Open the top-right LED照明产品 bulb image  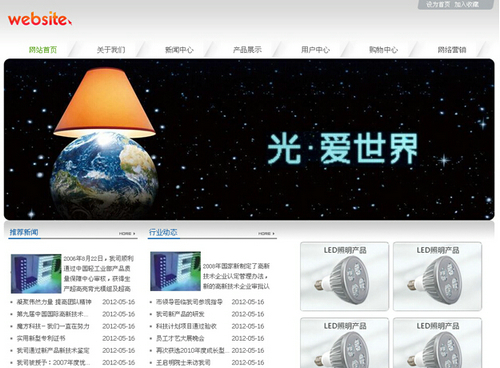coord(438,277)
